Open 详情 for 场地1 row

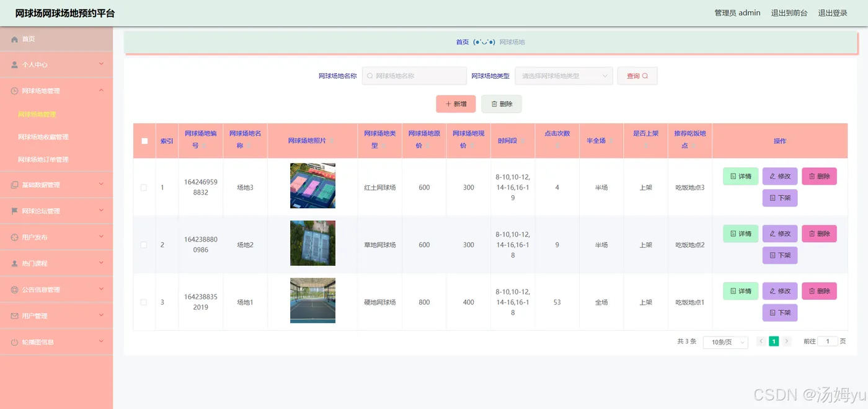(741, 291)
